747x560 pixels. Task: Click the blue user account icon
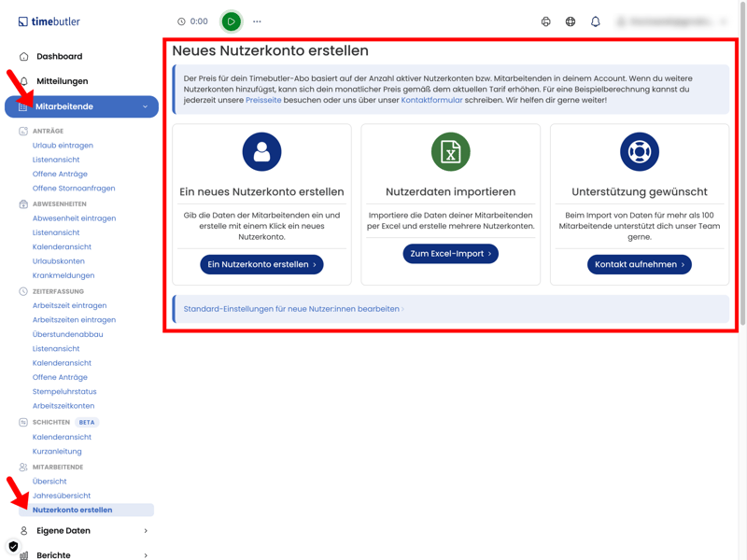[x=261, y=152]
